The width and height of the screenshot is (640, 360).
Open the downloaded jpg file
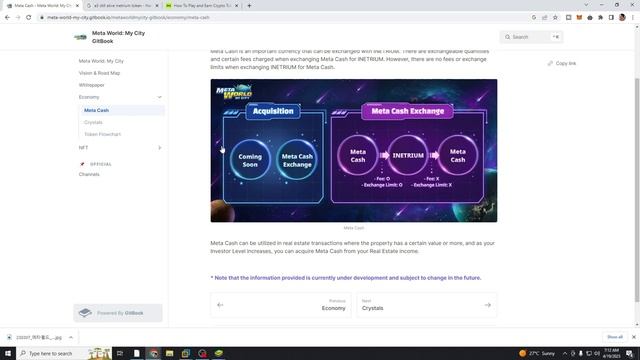[39, 338]
